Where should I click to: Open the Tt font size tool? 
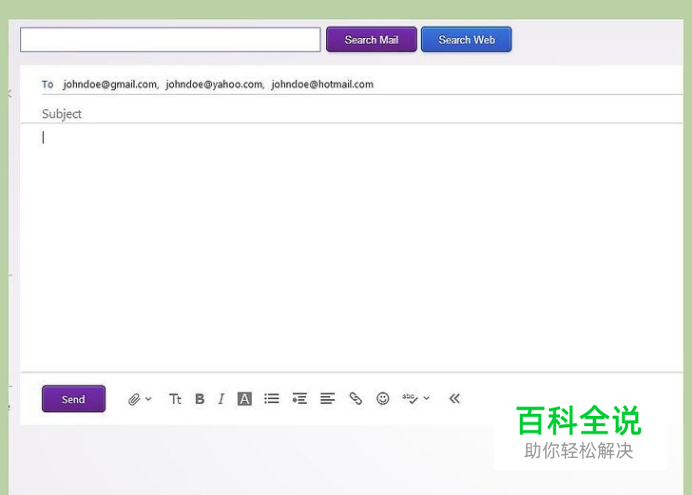pos(175,399)
